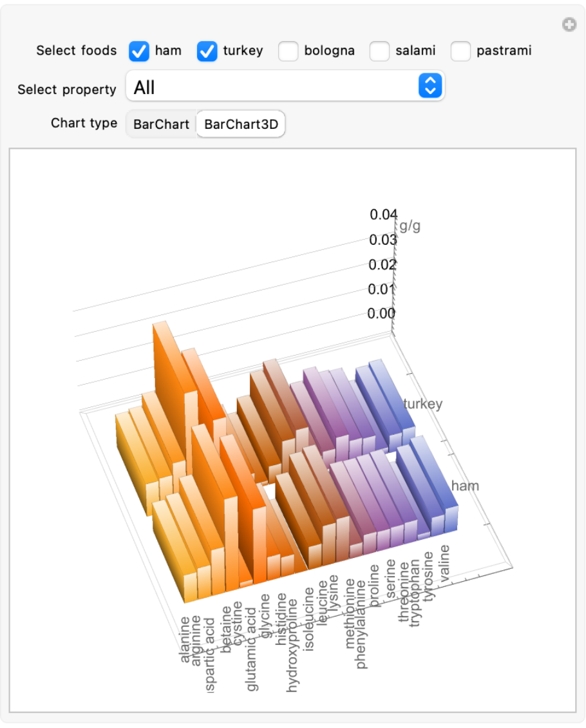Click the g/g axis unit label

(x=410, y=226)
